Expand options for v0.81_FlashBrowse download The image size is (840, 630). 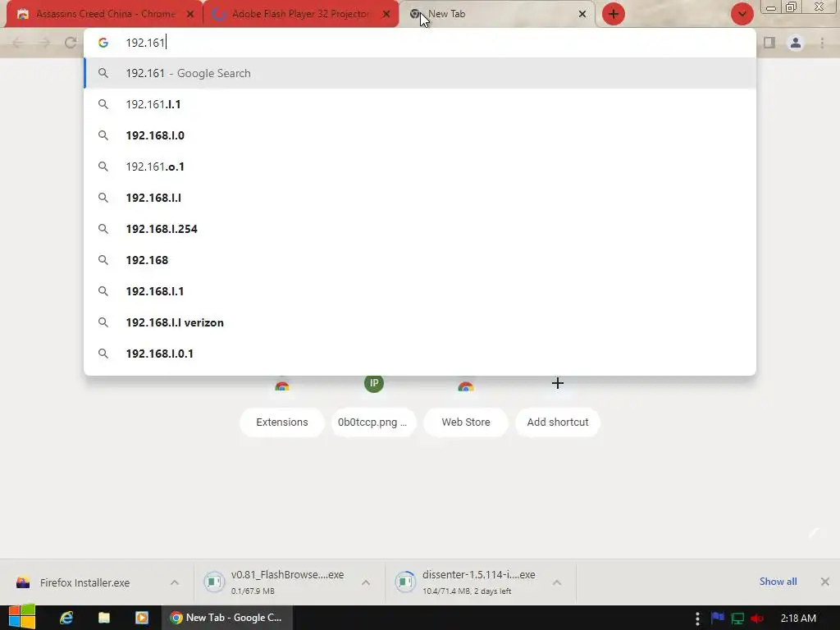point(365,582)
